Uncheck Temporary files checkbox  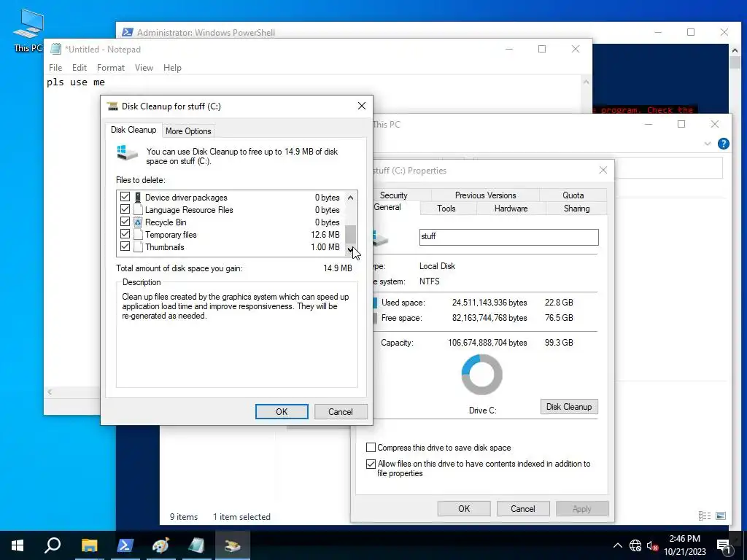click(x=125, y=234)
